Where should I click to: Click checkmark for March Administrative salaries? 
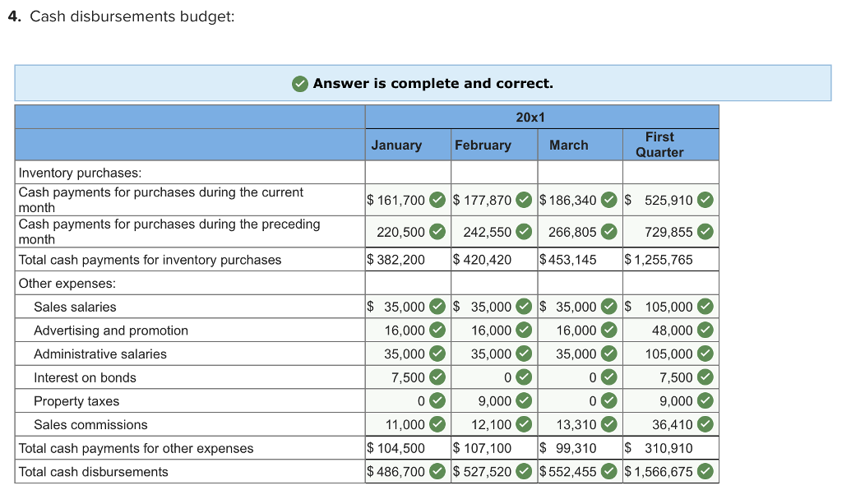pyautogui.click(x=608, y=354)
